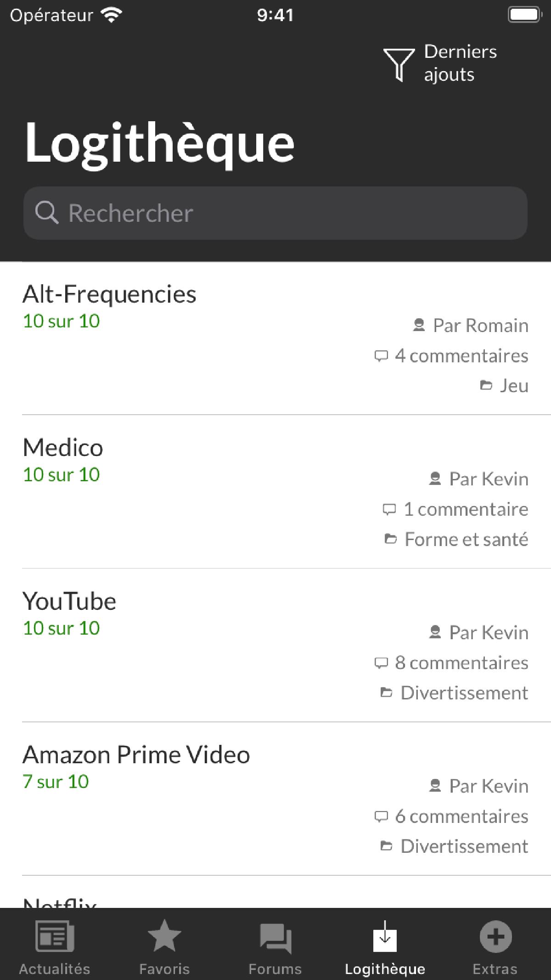This screenshot has height=980, width=551.
Task: Tap the folder icon beside Jeu
Action: pos(486,386)
